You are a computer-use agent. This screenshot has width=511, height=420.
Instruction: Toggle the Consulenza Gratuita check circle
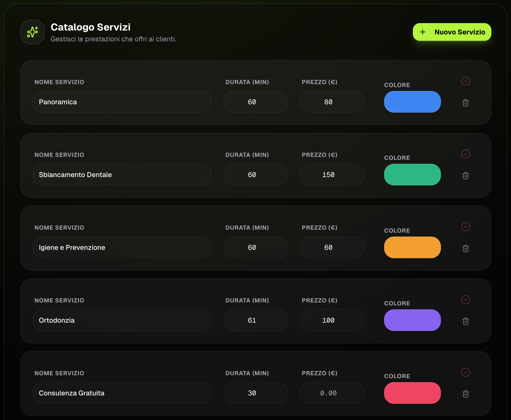tap(466, 372)
